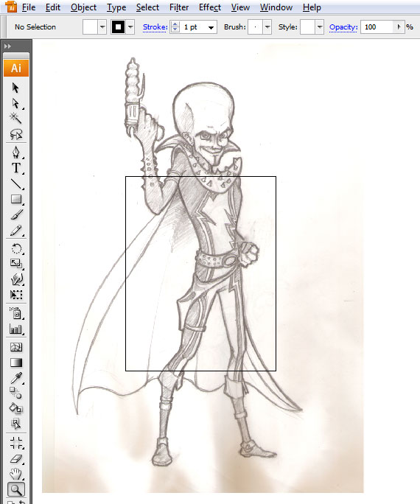Open the Edit menu
This screenshot has width=420, height=504.
[53, 7]
